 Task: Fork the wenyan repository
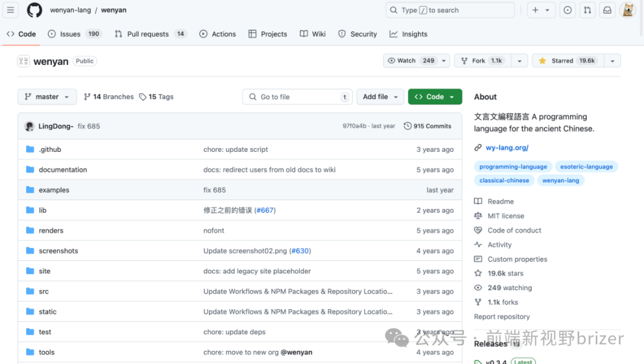[483, 61]
